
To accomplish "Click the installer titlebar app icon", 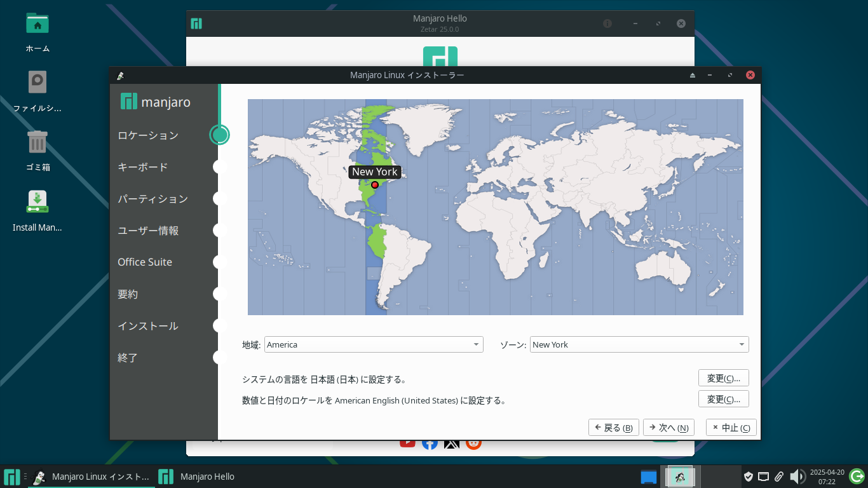I will 120,75.
